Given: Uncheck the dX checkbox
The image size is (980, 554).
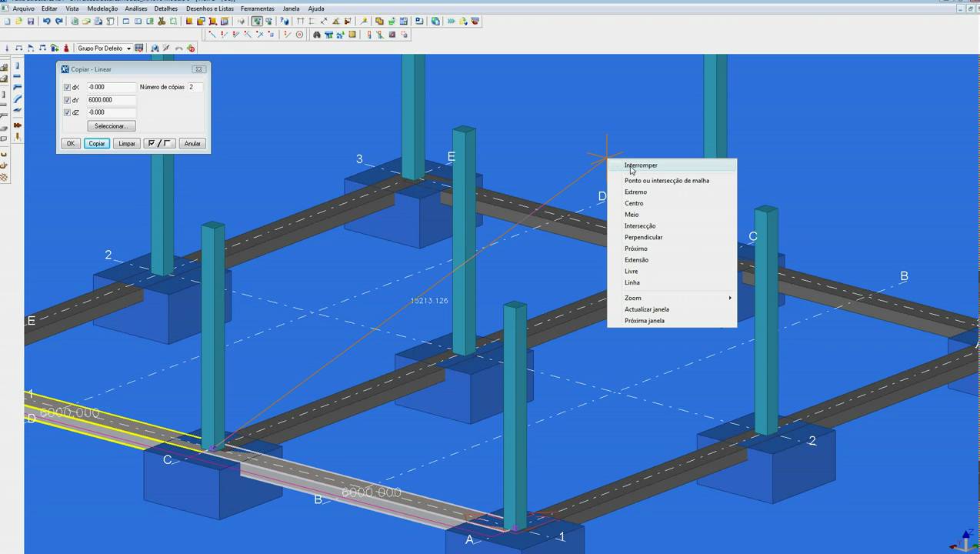Looking at the screenshot, I should [x=67, y=87].
